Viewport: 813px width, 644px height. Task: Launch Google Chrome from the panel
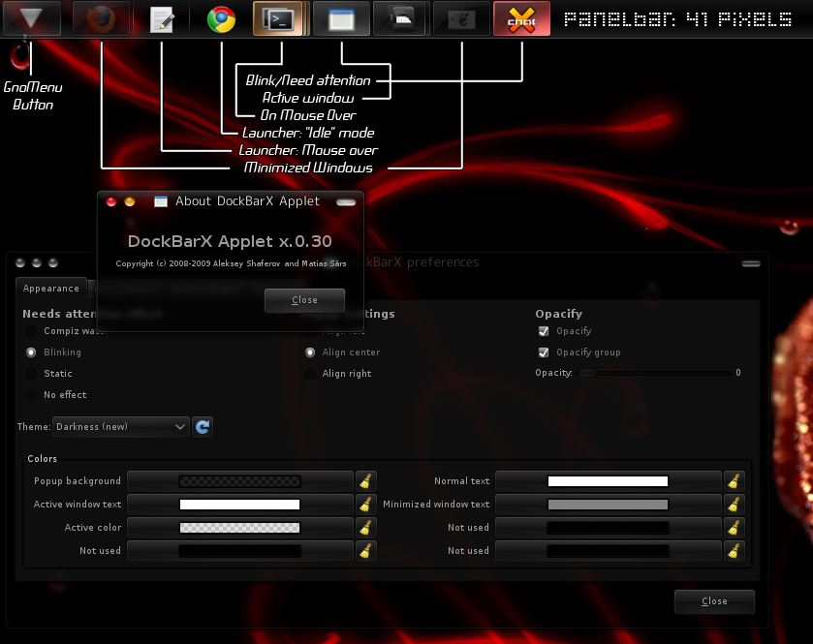click(221, 19)
